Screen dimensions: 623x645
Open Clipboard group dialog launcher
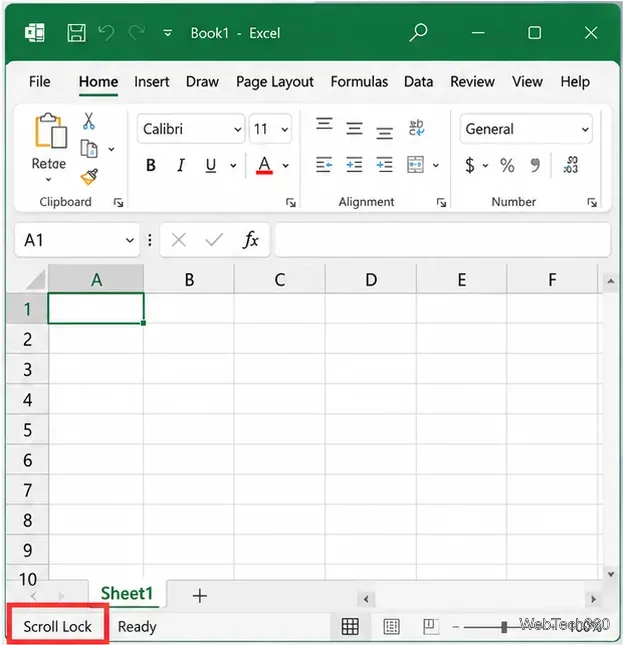(x=118, y=202)
